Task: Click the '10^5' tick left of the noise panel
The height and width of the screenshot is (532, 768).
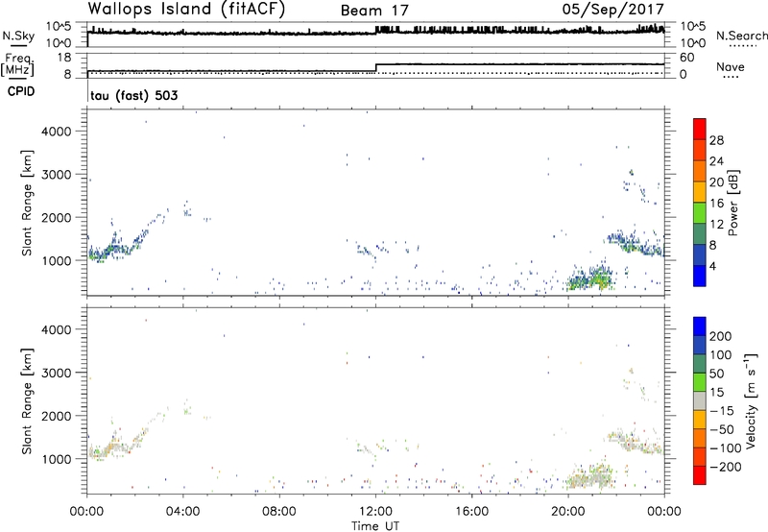Action: pyautogui.click(x=60, y=27)
